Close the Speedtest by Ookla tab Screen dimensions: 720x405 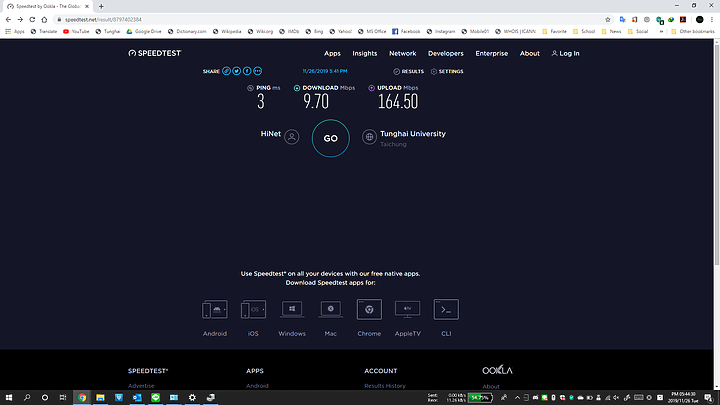(x=87, y=6)
